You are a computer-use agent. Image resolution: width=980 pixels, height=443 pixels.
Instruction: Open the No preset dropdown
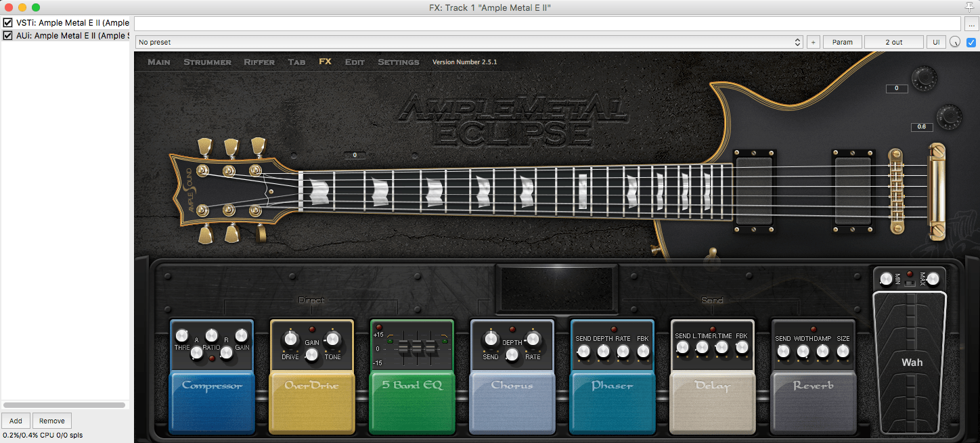469,42
